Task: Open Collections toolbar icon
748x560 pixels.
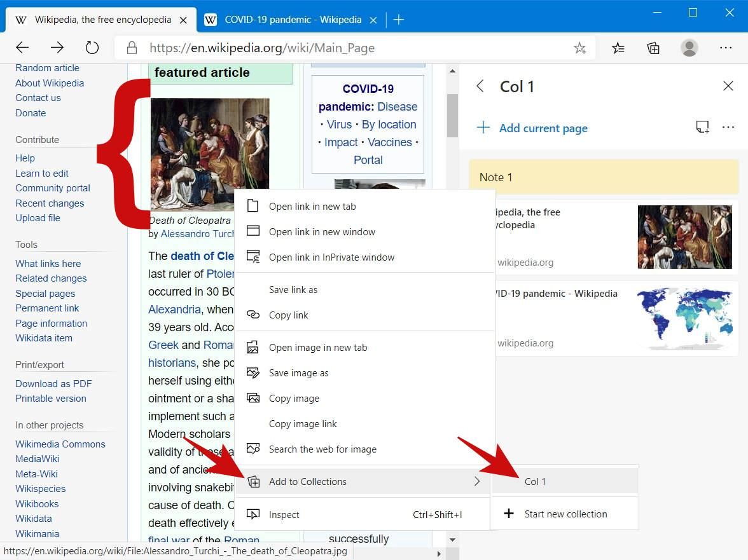Action: click(x=653, y=48)
